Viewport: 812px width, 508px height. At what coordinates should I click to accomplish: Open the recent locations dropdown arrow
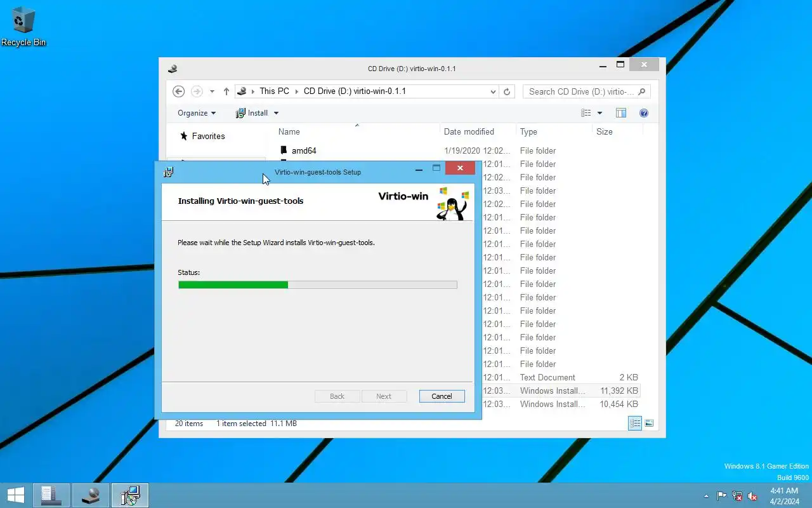[212, 91]
